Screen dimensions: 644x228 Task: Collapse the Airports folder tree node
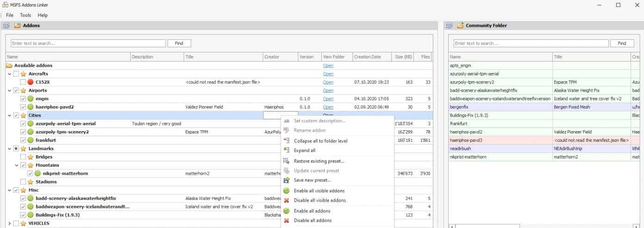coord(10,90)
